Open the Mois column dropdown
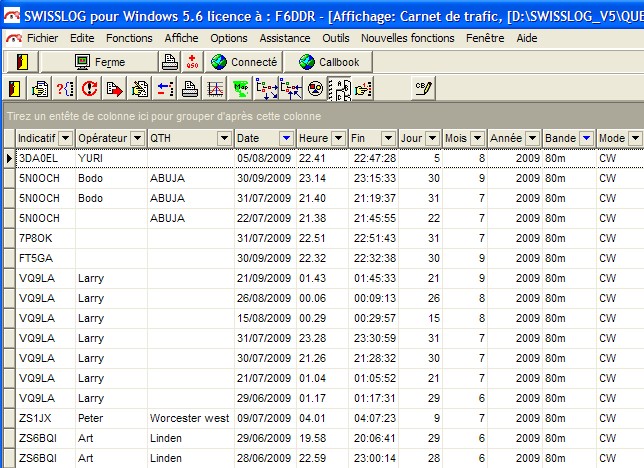This screenshot has width=644, height=468. click(x=477, y=138)
